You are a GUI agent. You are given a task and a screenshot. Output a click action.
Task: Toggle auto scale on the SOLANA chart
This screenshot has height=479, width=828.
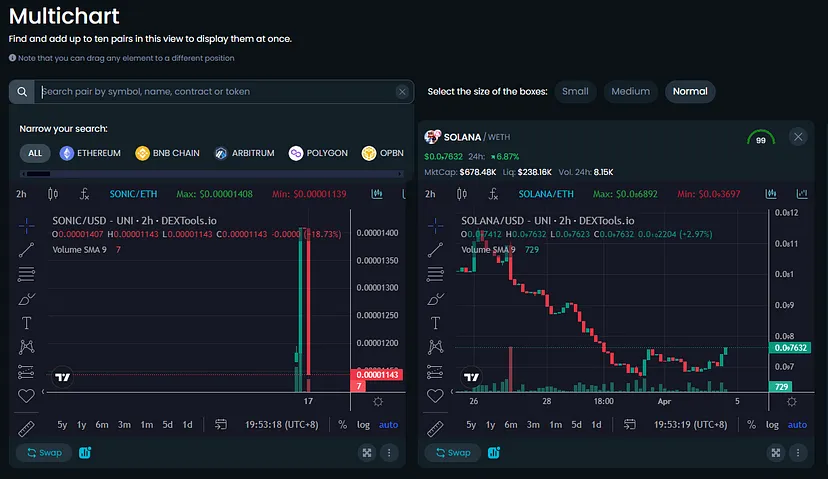pos(797,425)
